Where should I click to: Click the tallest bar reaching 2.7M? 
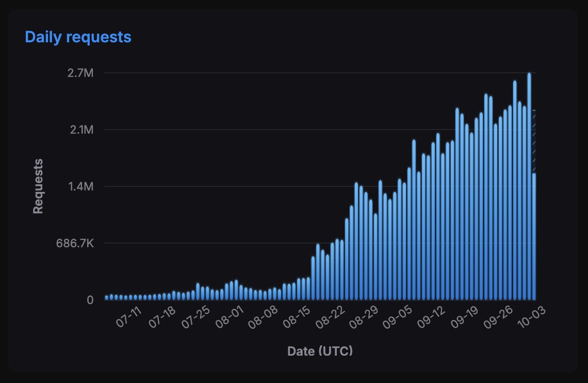(529, 186)
